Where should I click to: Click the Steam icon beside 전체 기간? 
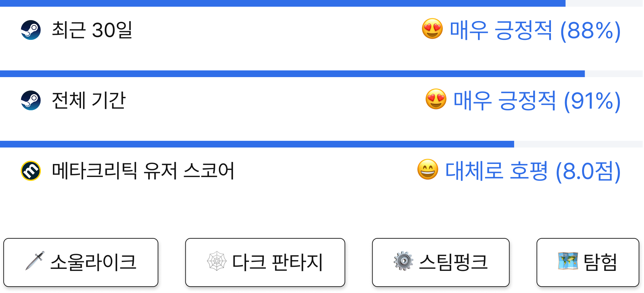[31, 100]
